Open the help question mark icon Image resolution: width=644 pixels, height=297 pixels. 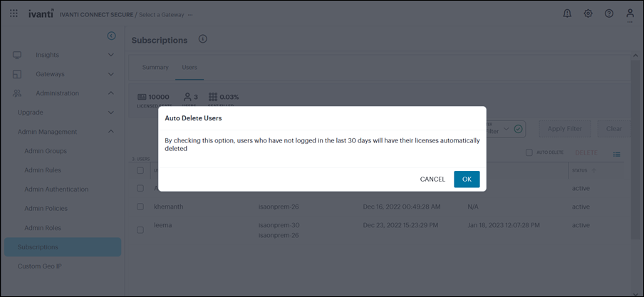[609, 14]
